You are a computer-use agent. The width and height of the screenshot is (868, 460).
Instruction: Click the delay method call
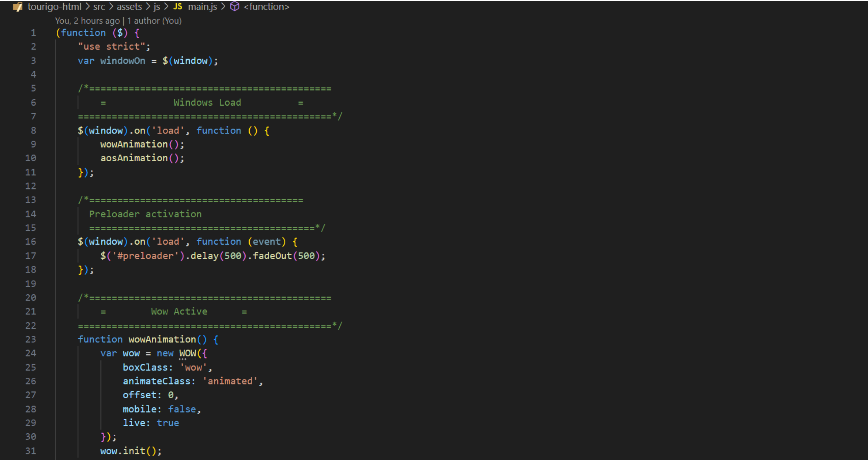pos(204,256)
